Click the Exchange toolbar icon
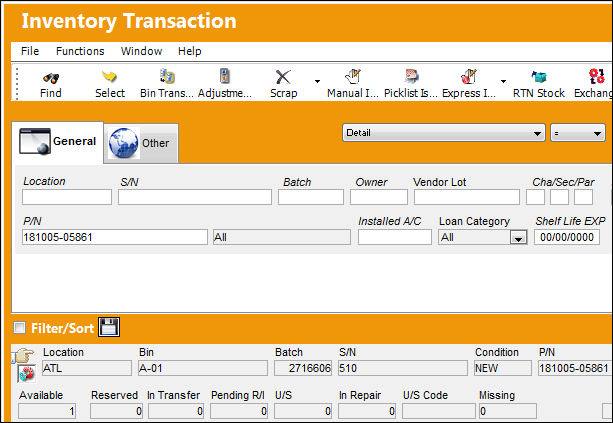This screenshot has height=423, width=613. (597, 76)
